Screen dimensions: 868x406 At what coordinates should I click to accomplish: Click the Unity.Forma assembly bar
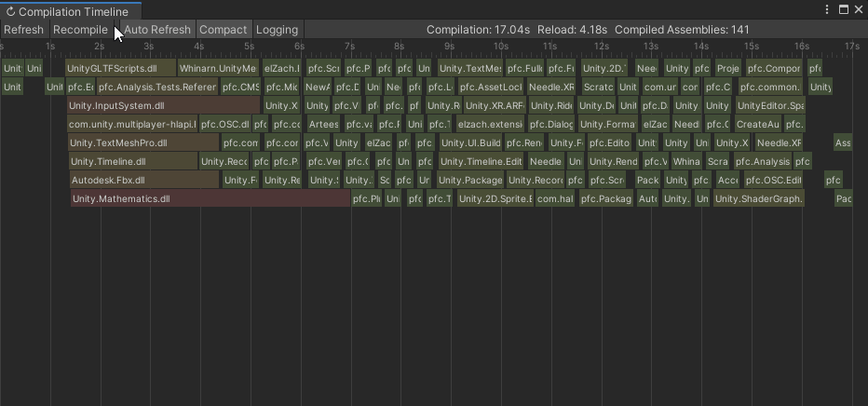click(x=606, y=125)
